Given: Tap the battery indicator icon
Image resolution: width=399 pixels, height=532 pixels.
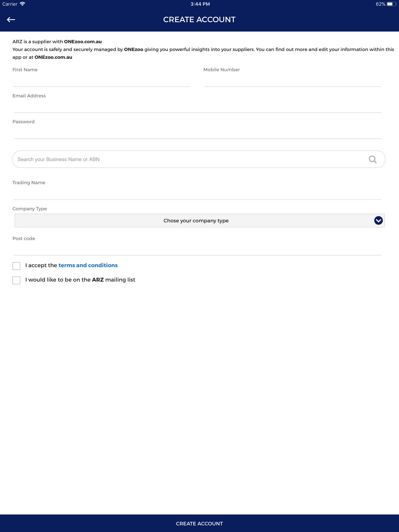Looking at the screenshot, I should [391, 4].
